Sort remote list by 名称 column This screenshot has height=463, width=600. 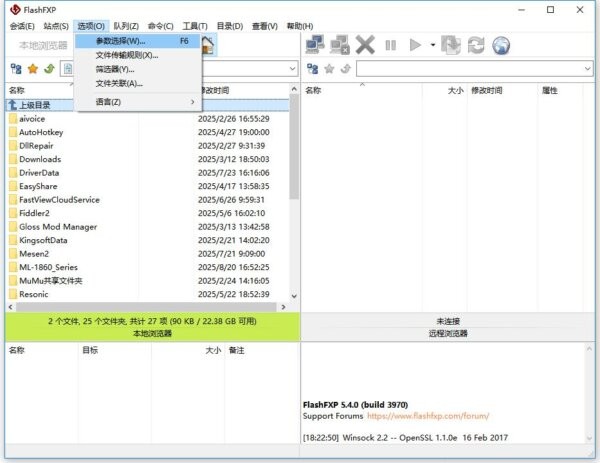click(362, 90)
